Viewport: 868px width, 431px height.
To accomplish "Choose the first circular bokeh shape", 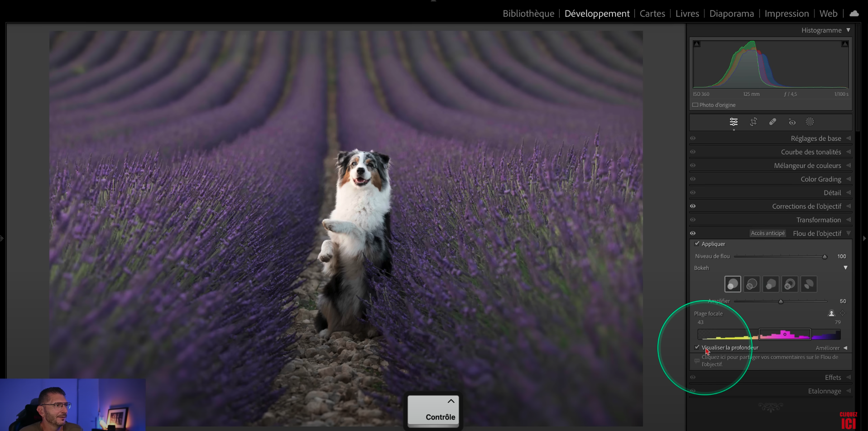I will (733, 284).
